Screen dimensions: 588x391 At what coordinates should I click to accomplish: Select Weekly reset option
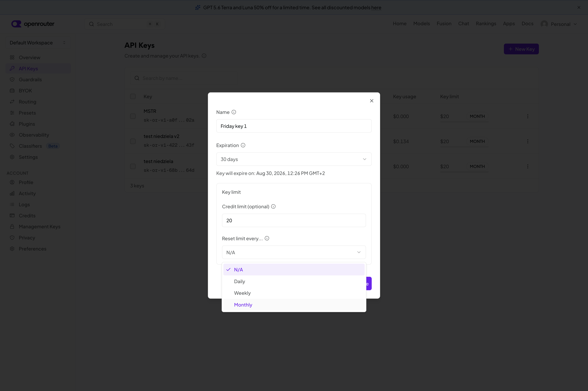(294, 293)
